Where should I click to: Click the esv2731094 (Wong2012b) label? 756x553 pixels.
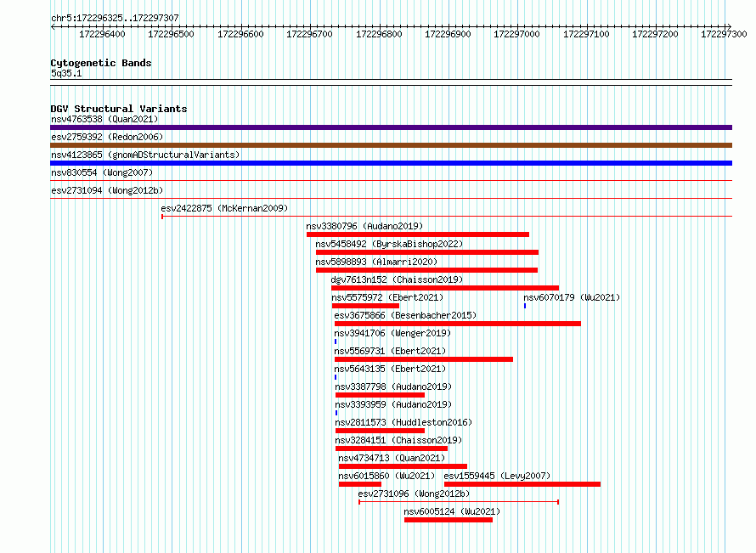click(107, 190)
